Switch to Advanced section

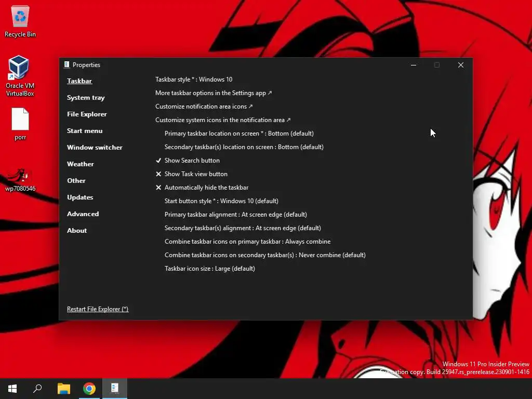tap(83, 214)
